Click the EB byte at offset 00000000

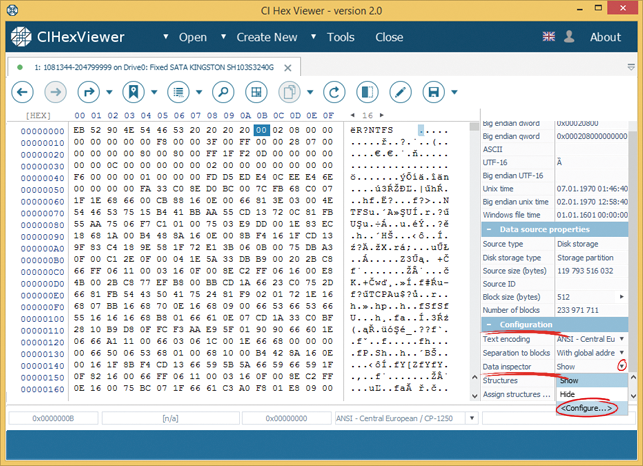point(79,130)
